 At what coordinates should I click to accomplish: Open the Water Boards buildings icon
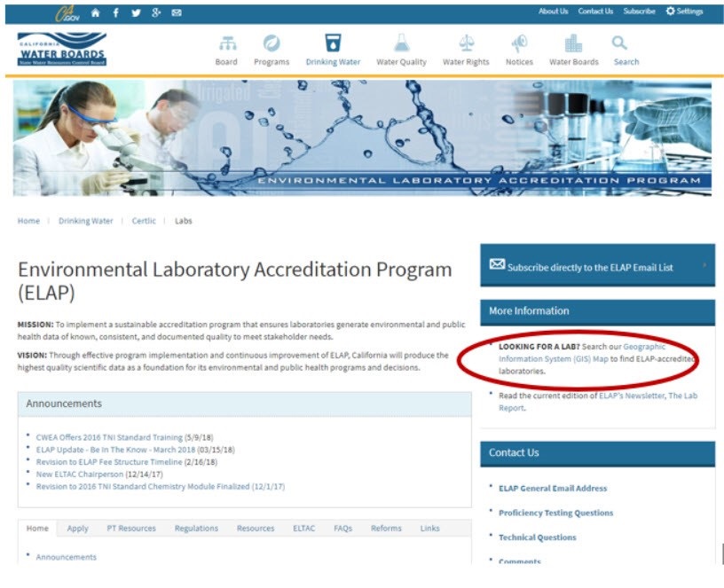(x=574, y=43)
